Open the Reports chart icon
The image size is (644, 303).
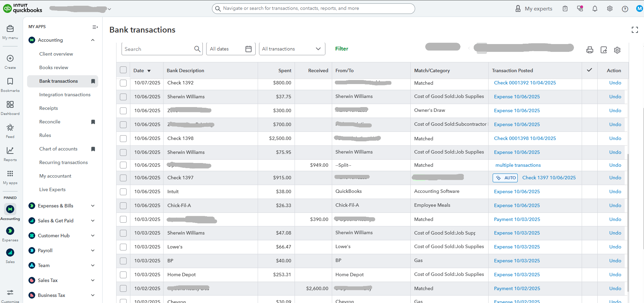(x=10, y=150)
